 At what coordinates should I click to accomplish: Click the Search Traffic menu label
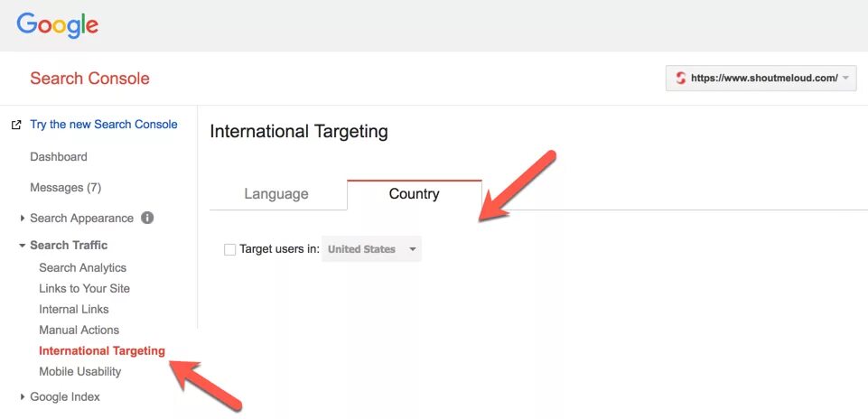click(x=69, y=246)
